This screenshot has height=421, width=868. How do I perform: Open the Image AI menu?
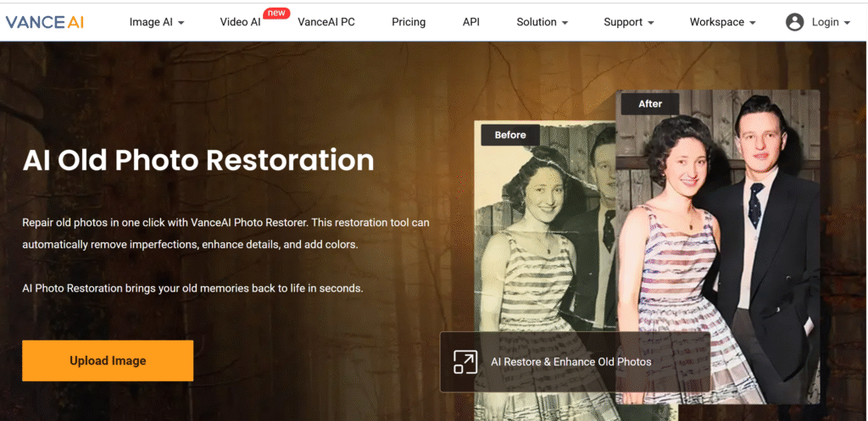point(151,22)
